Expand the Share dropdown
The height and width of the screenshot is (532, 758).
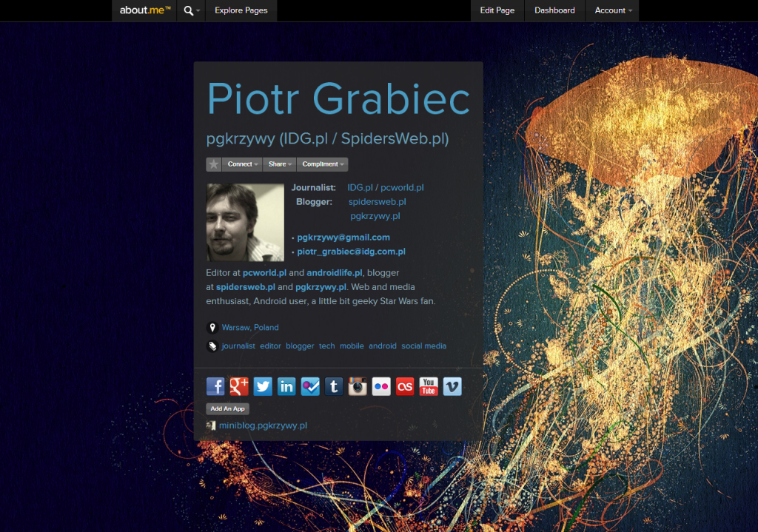point(279,164)
